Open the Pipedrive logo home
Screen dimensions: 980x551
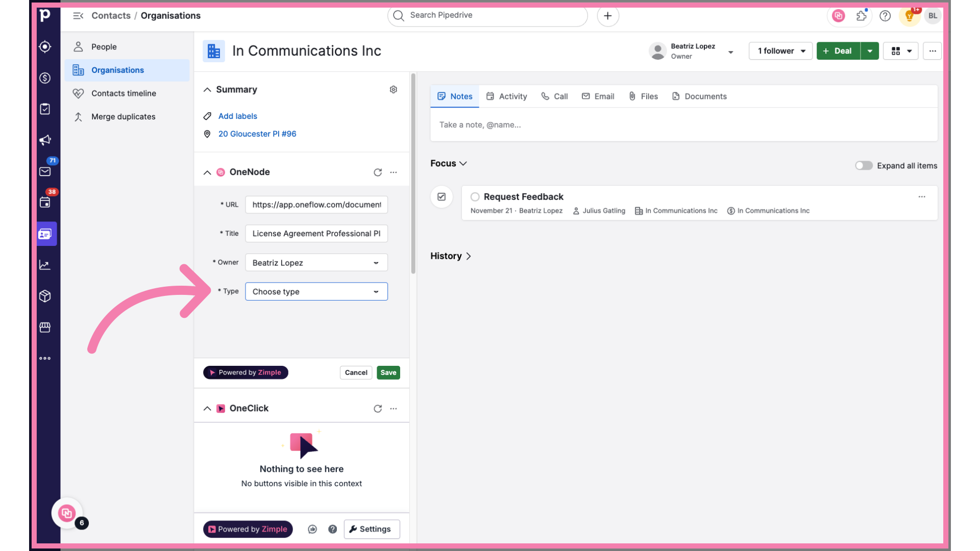point(45,15)
